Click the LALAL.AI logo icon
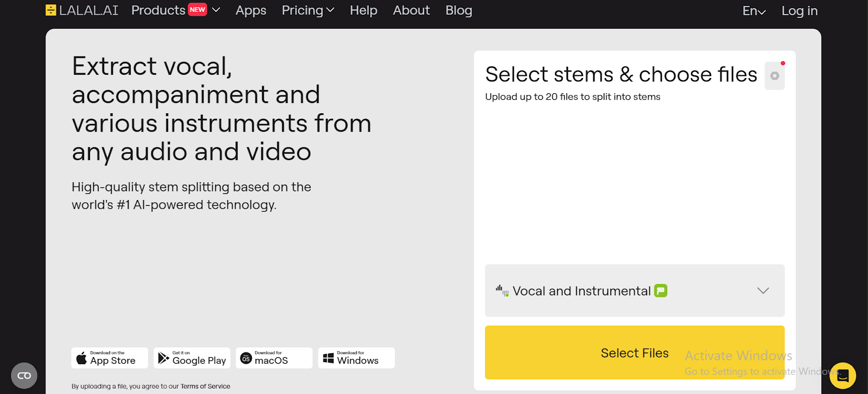The image size is (868, 394). [51, 10]
